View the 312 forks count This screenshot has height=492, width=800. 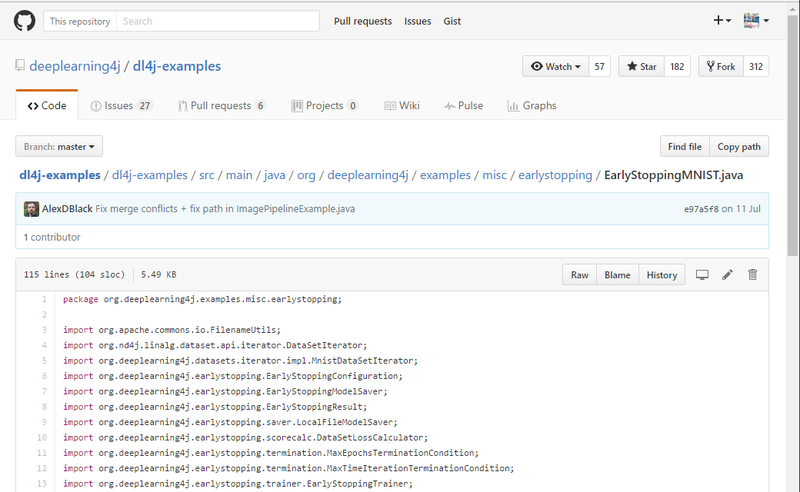(x=756, y=66)
